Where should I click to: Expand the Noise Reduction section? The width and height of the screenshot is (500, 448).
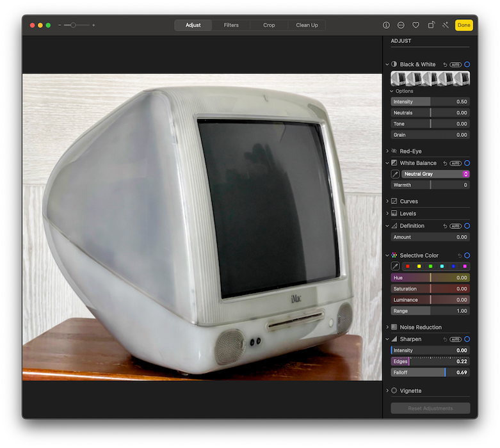[x=387, y=327]
